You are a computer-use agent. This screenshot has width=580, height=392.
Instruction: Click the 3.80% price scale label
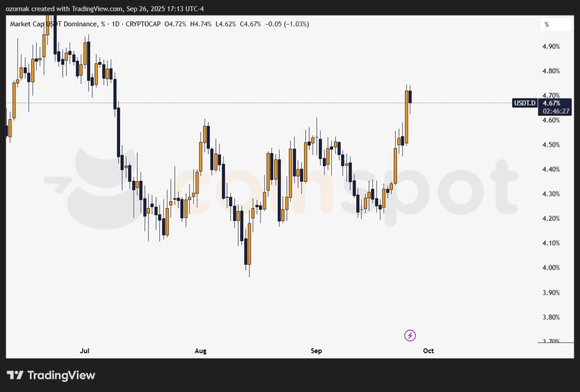551,317
